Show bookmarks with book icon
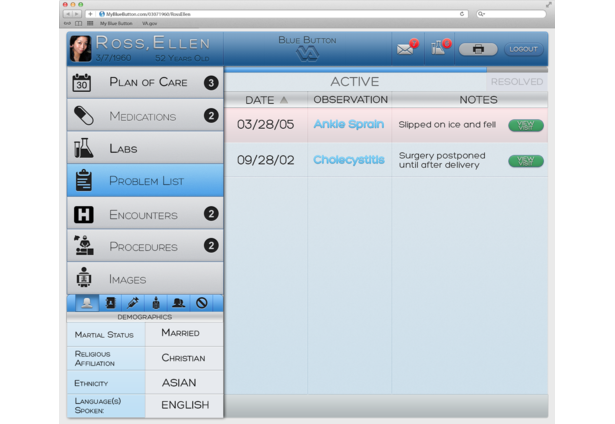 [x=78, y=24]
